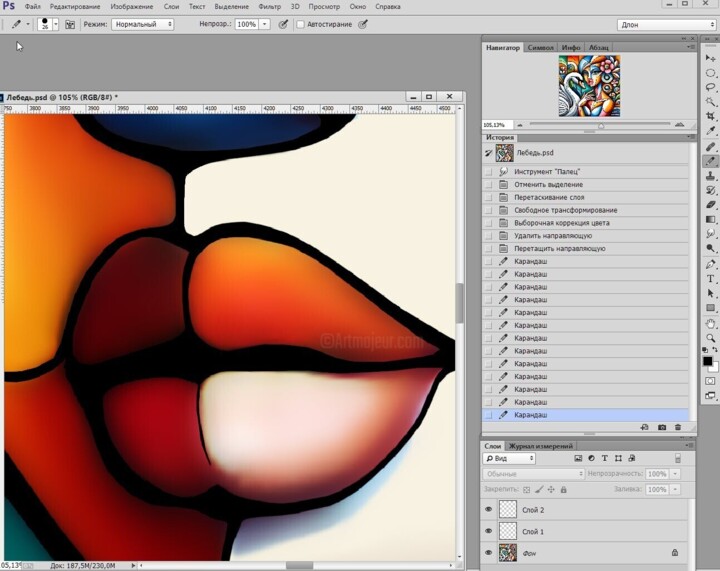Open the brush panel toggle icon

70,24
